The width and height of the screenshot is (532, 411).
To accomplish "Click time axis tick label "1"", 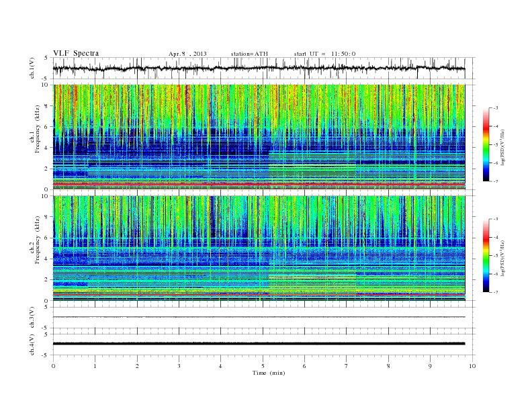I will pyautogui.click(x=95, y=366).
